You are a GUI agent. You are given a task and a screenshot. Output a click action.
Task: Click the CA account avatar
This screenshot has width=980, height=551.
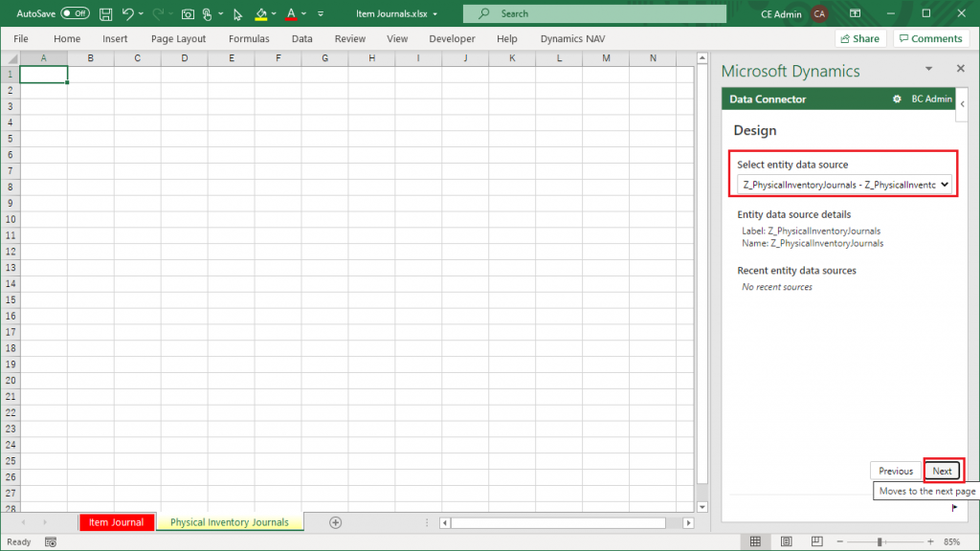pos(819,13)
